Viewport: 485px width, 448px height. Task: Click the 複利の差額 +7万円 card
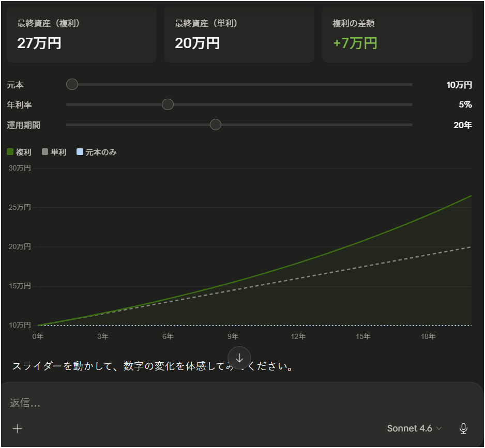point(397,35)
